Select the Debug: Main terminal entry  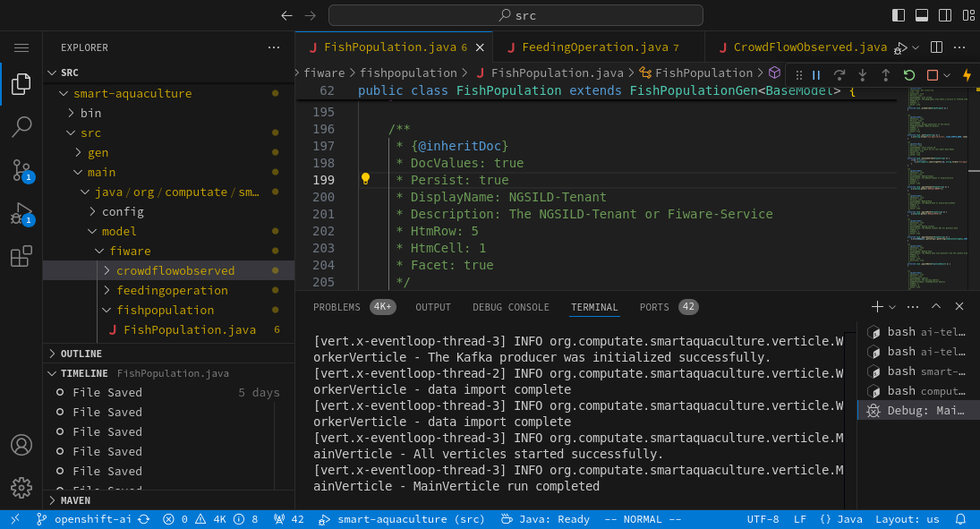coord(918,410)
